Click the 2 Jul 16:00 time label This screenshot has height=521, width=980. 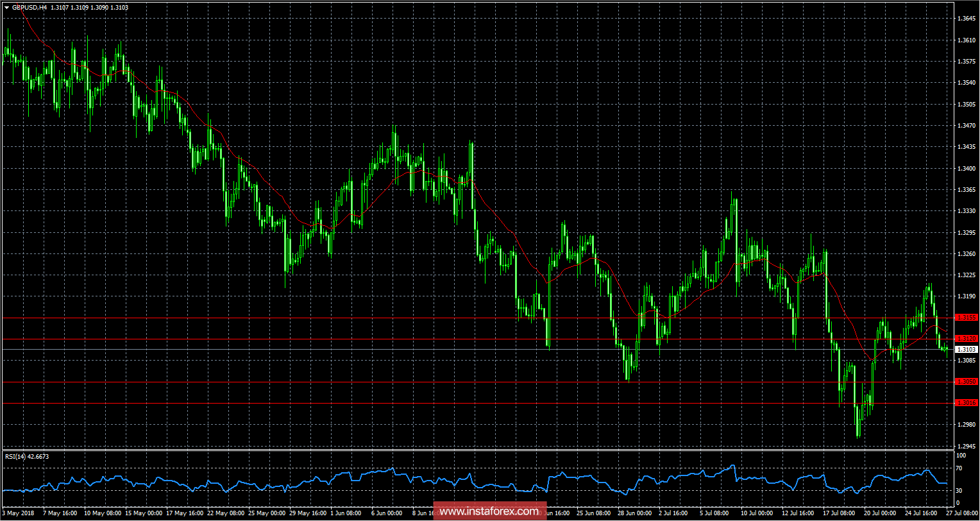pos(675,513)
